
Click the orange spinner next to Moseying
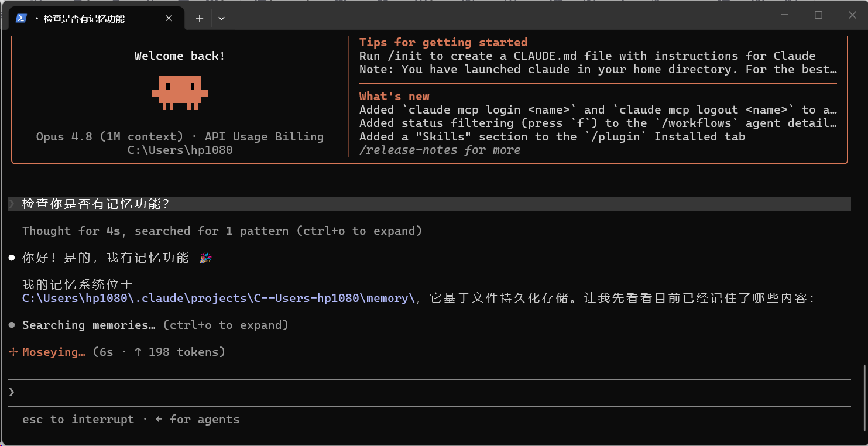tap(13, 352)
